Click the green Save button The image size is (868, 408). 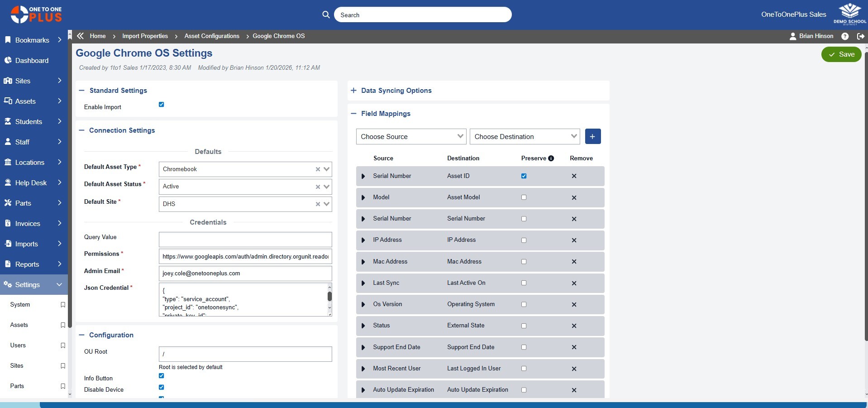coord(841,54)
